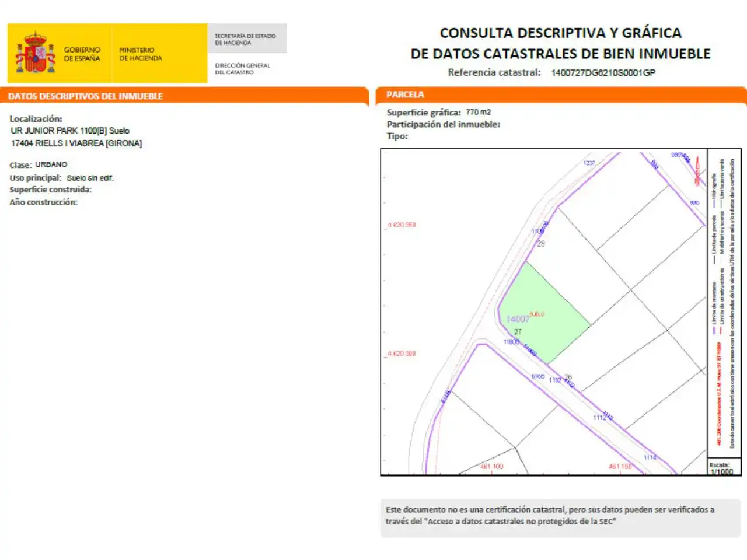Click the "CONSULTA DESCRIPTIVA Y GRÁFICA" title line
This screenshot has width=747, height=560.
point(560,33)
